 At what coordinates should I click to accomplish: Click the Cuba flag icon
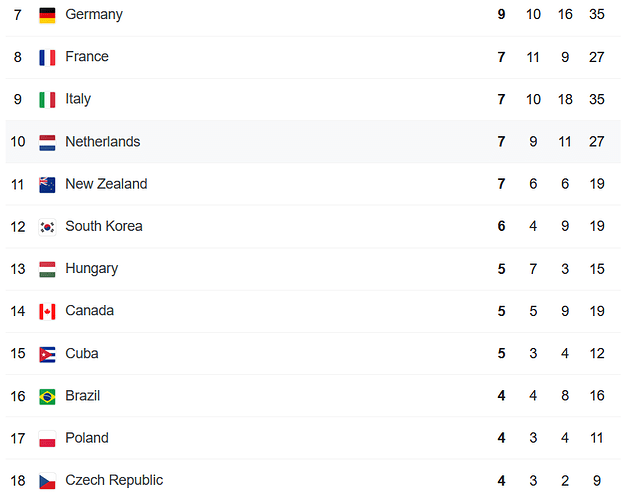pos(47,354)
